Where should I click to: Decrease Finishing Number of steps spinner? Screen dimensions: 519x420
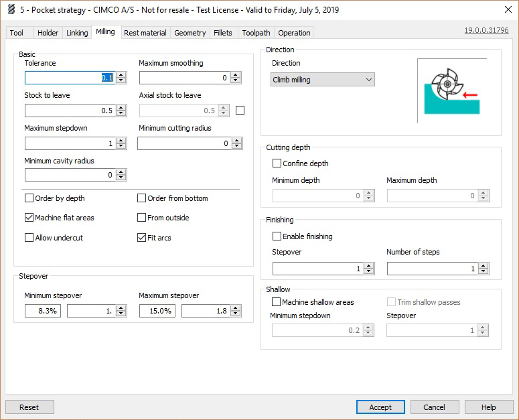coord(484,271)
